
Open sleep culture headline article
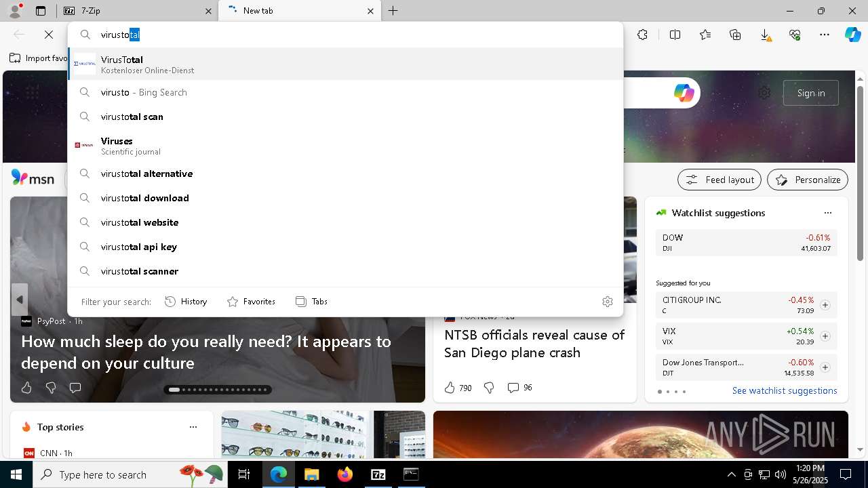tap(206, 352)
